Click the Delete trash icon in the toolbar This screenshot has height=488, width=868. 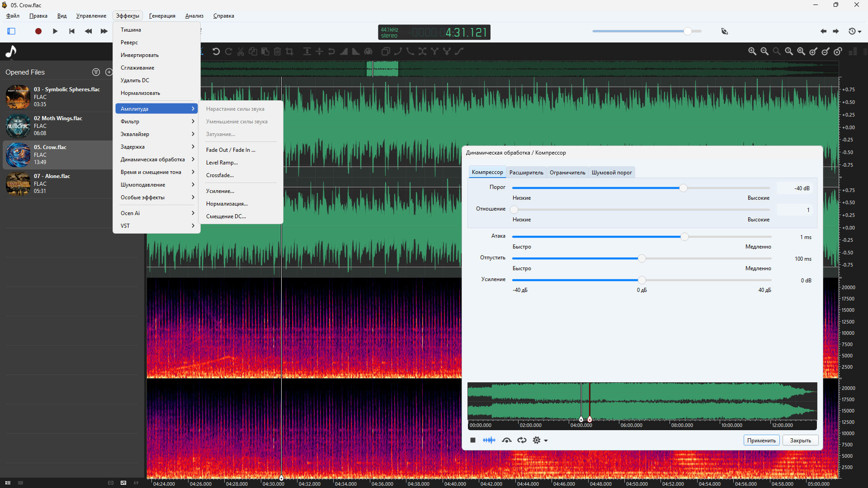click(x=278, y=52)
